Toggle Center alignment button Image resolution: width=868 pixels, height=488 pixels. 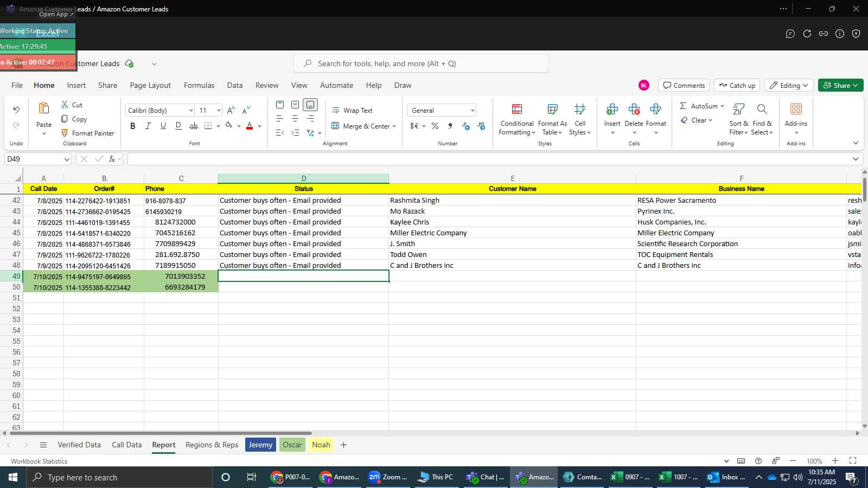(x=295, y=119)
